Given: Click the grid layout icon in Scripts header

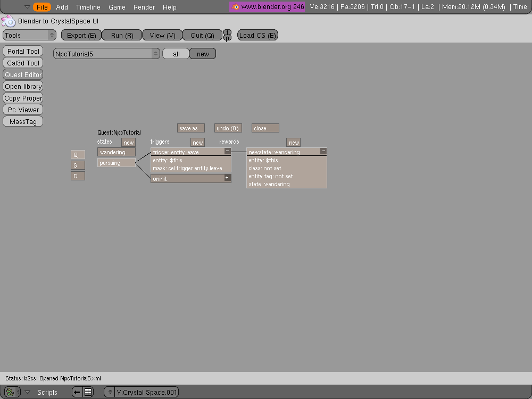Looking at the screenshot, I should [x=88, y=392].
